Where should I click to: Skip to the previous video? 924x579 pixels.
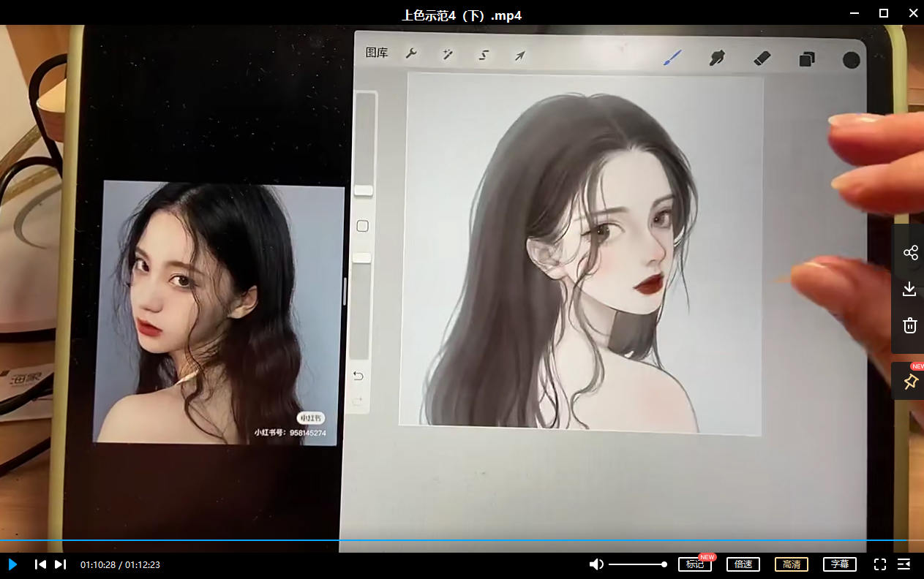[41, 564]
